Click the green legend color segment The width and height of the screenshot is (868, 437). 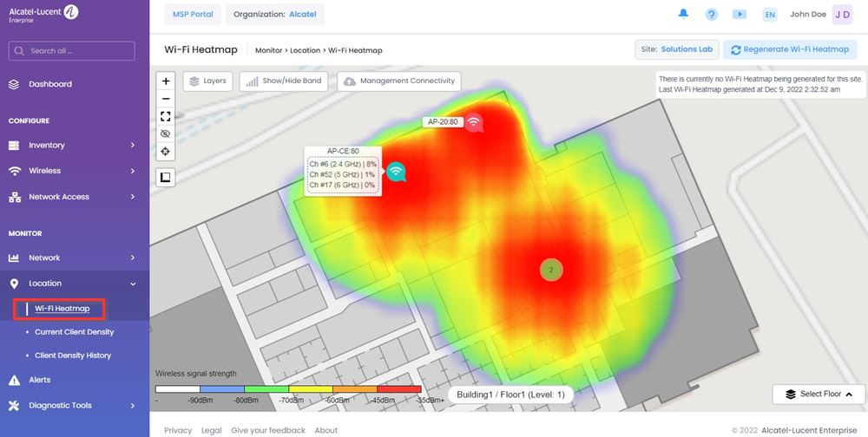click(x=266, y=389)
